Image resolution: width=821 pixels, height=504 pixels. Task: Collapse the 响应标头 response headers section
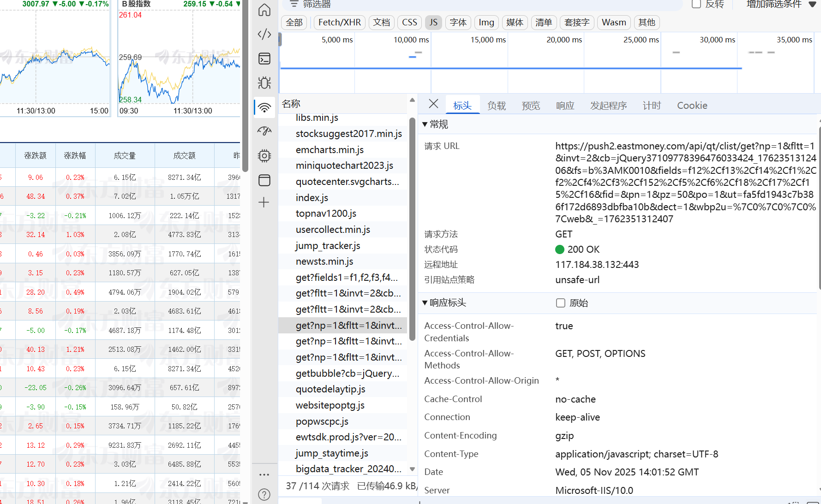pyautogui.click(x=425, y=303)
